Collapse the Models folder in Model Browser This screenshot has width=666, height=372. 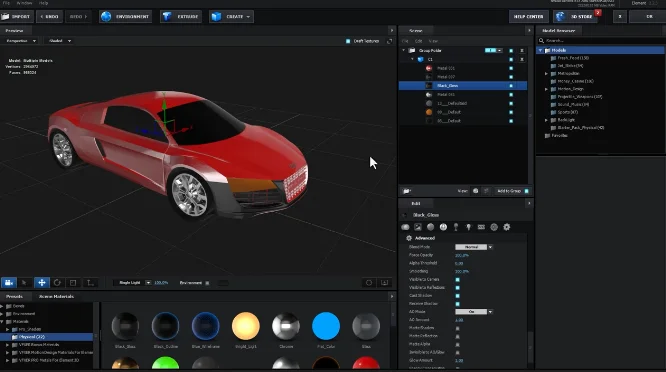(x=541, y=51)
